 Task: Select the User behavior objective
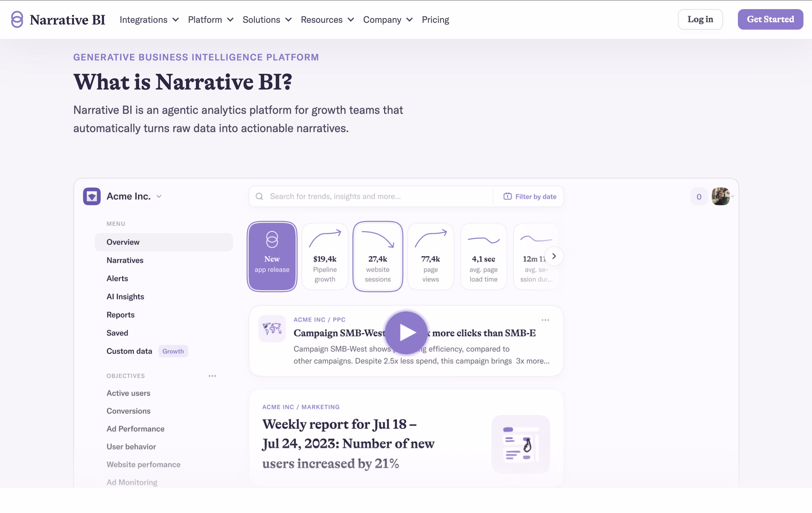(131, 447)
